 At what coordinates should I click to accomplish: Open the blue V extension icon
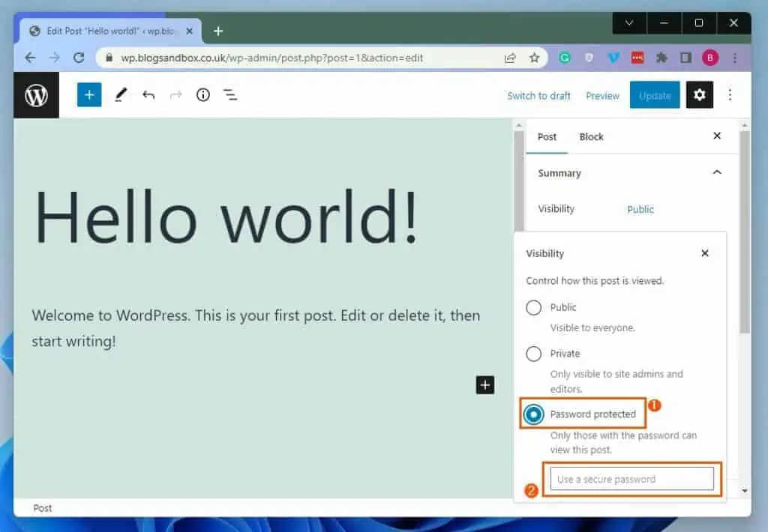point(613,58)
